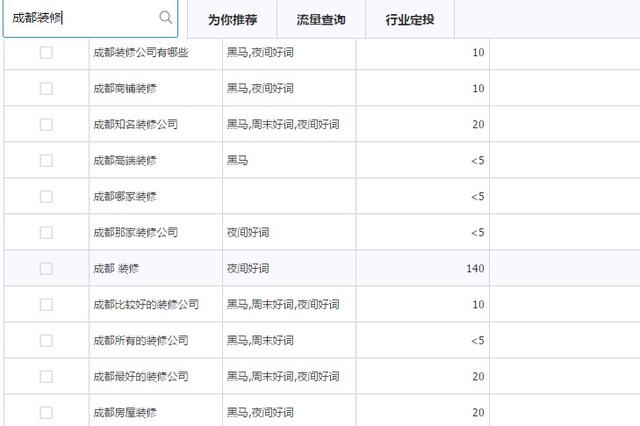Click the magnifier search icon

165,18
